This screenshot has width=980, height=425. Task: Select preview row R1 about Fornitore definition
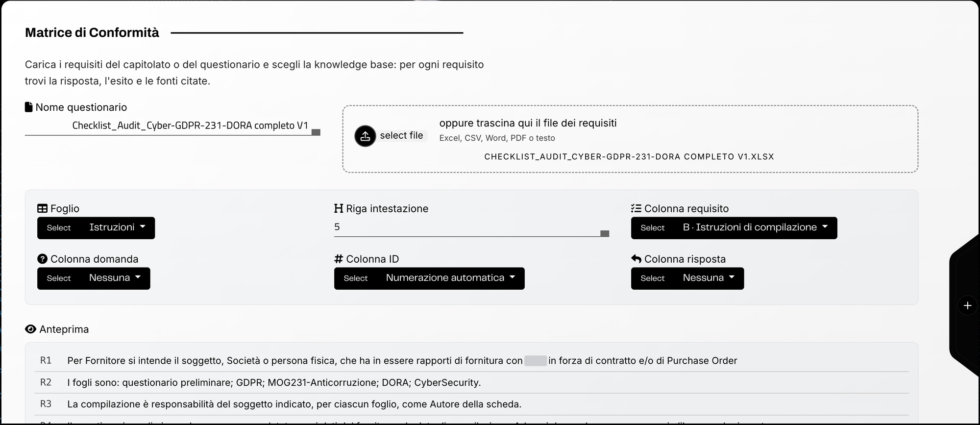[471, 361]
